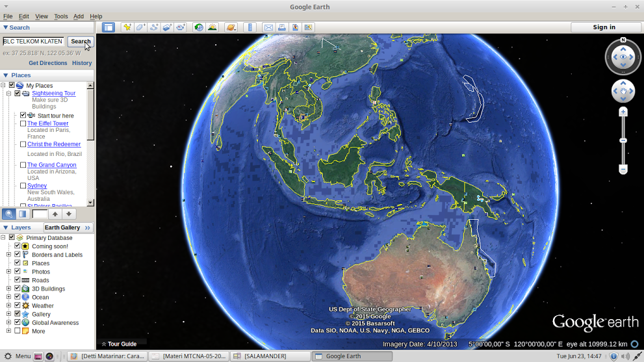View in Google Maps toolbar icon
The image size is (644, 362).
pos(308,27)
